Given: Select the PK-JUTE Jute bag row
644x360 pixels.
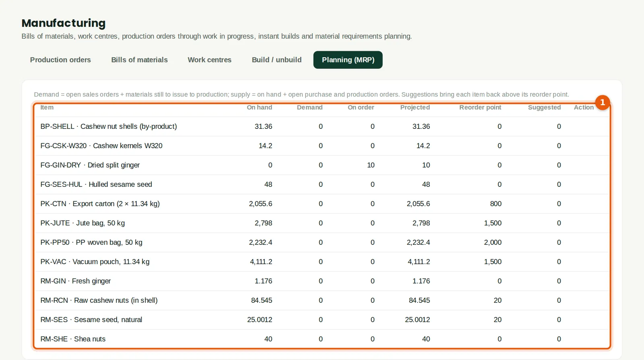Looking at the screenshot, I should (x=322, y=223).
